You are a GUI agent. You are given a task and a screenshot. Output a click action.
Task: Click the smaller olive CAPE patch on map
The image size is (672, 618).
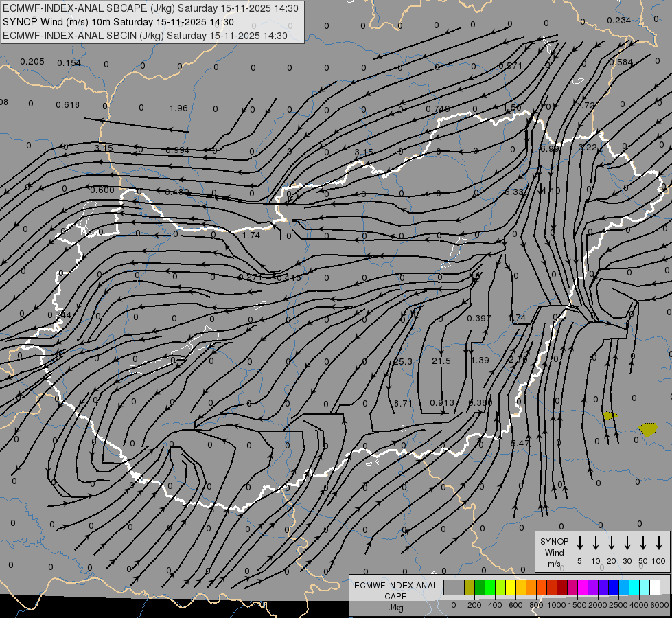tap(610, 415)
